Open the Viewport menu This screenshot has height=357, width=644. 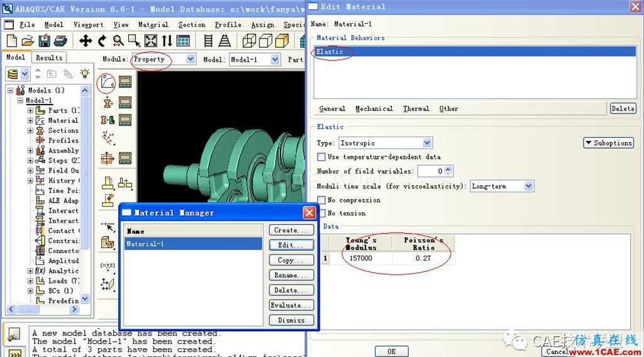[x=88, y=25]
